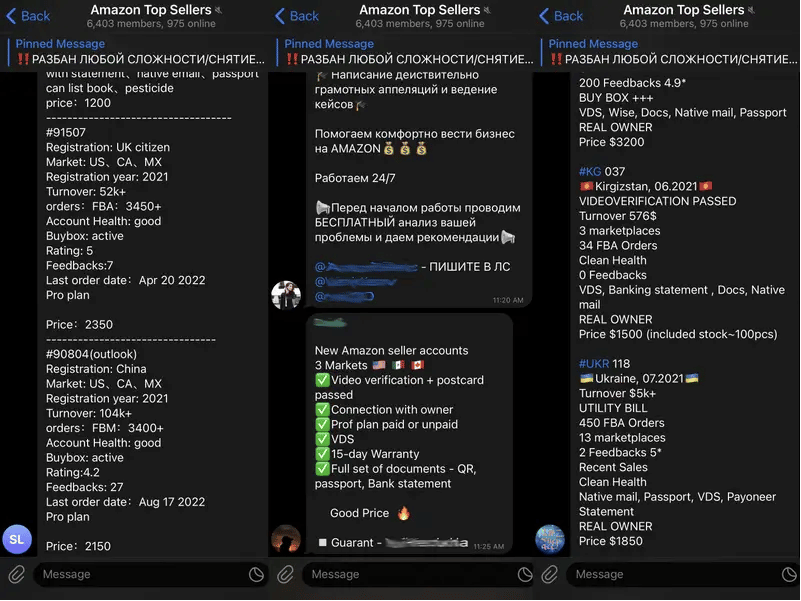Open Amazon Top Sellers title in right panel

coord(684,10)
